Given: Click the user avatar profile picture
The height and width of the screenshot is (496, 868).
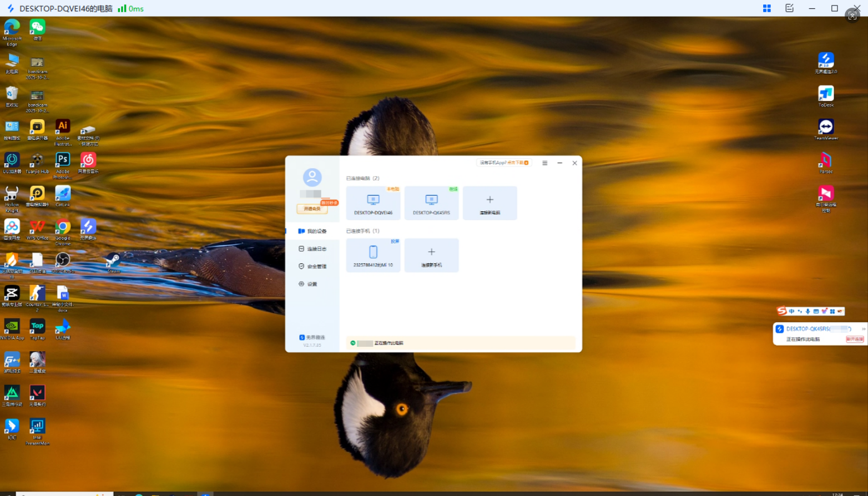Looking at the screenshot, I should (312, 178).
